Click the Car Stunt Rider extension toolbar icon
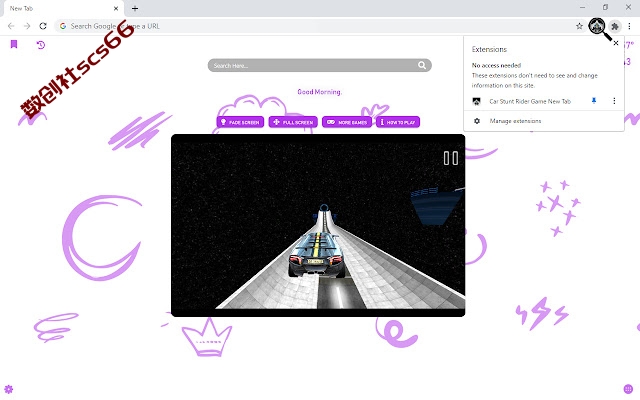Viewport: 640px width, 400px height. pos(597,26)
